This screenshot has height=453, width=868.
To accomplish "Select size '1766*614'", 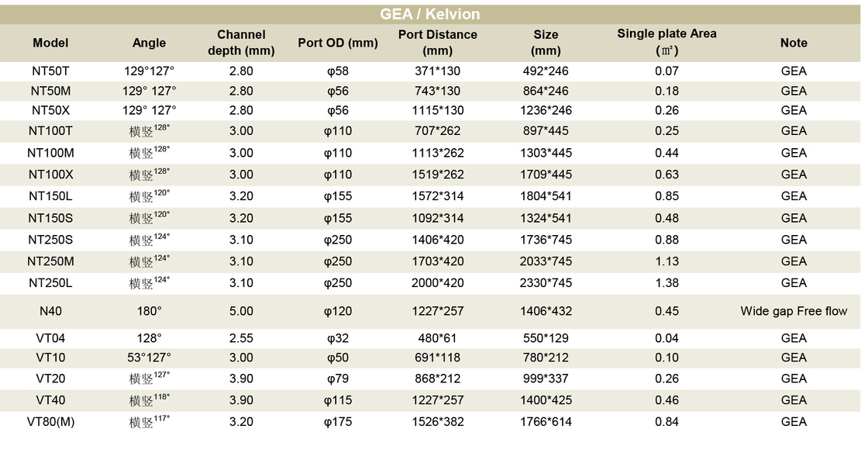I will coord(546,422).
